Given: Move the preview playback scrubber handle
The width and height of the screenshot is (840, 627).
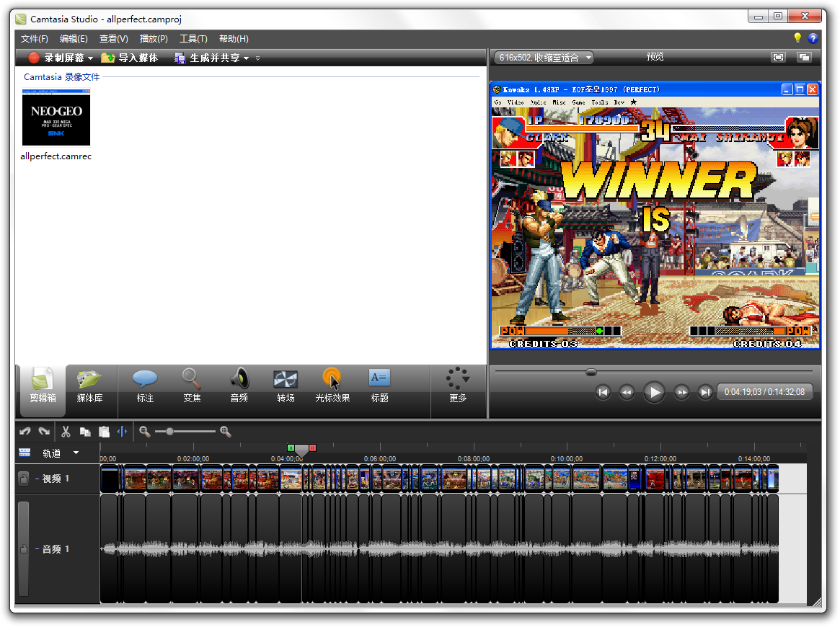Looking at the screenshot, I should pos(591,372).
